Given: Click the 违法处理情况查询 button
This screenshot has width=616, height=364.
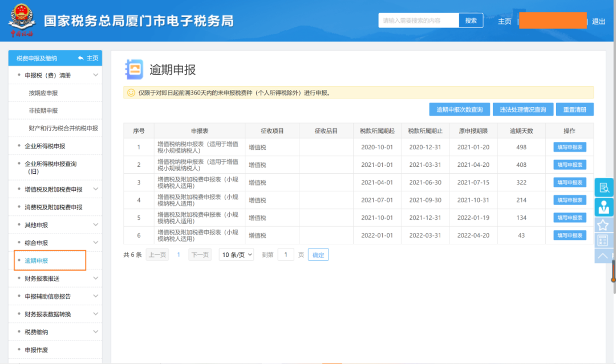Looking at the screenshot, I should click(x=523, y=109).
